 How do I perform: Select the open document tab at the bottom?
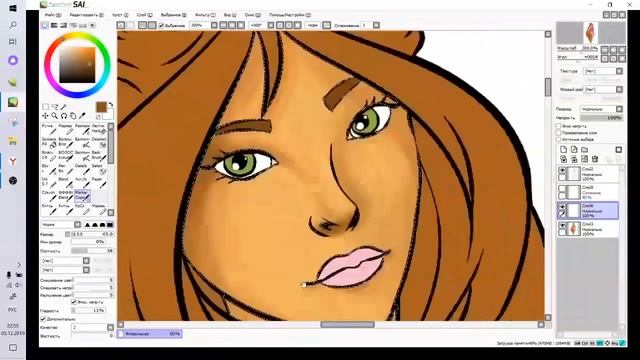(149, 334)
